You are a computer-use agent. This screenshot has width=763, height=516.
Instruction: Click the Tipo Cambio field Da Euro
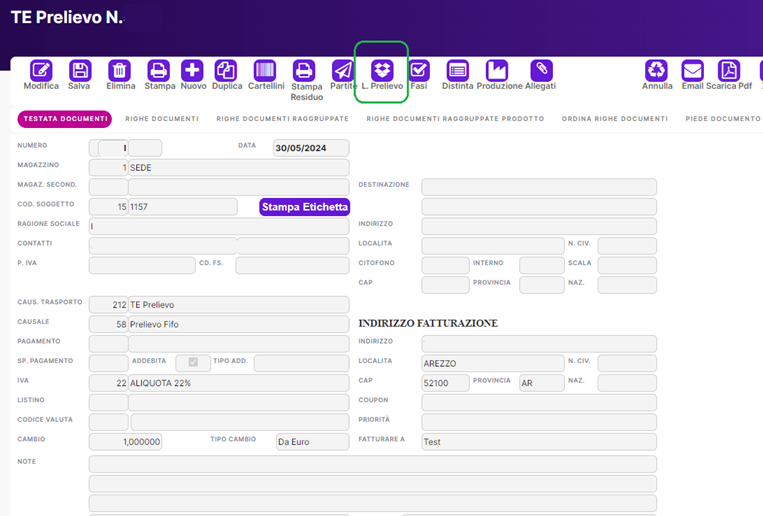click(x=312, y=441)
